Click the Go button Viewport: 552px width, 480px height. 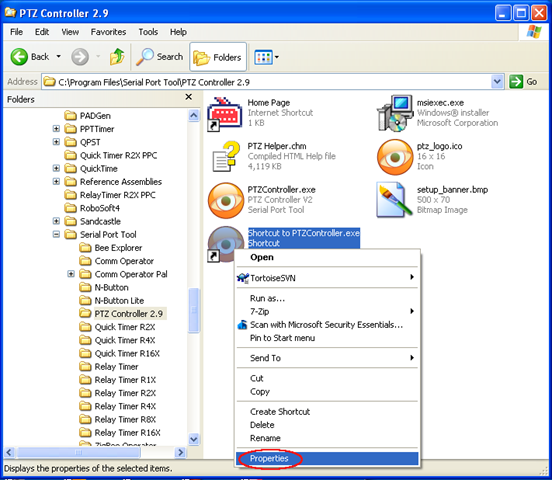(524, 82)
